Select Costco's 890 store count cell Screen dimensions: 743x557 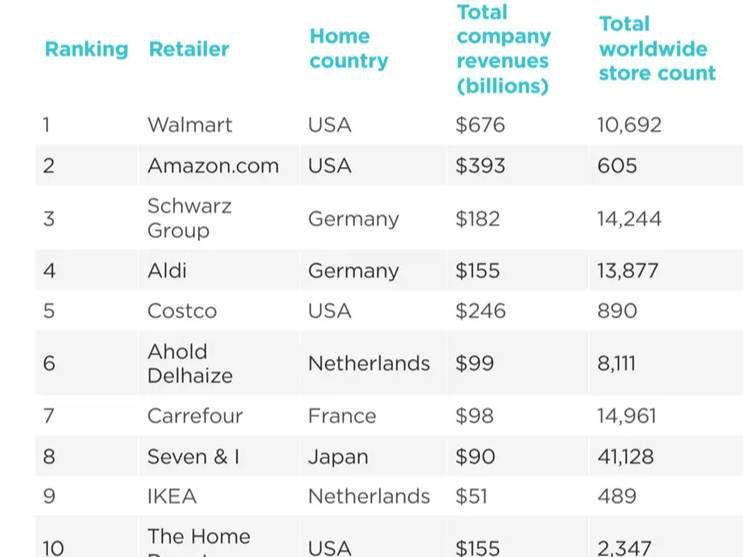click(x=617, y=311)
